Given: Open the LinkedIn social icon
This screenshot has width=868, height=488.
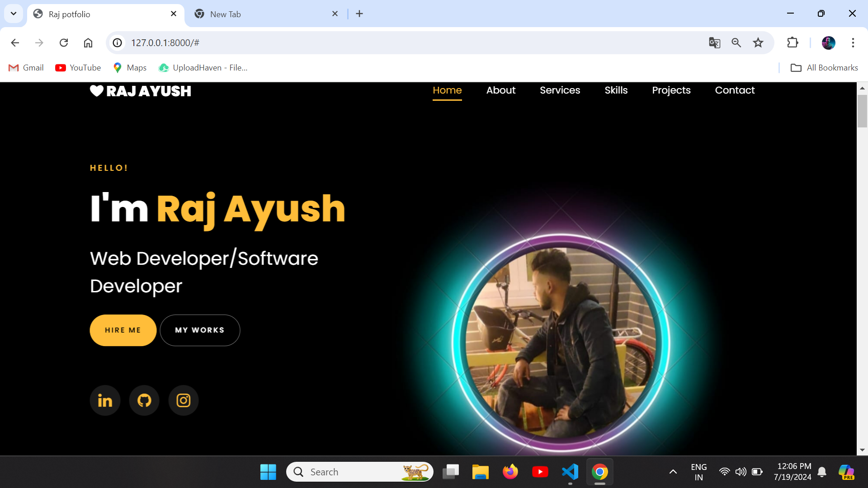Looking at the screenshot, I should pyautogui.click(x=105, y=400).
